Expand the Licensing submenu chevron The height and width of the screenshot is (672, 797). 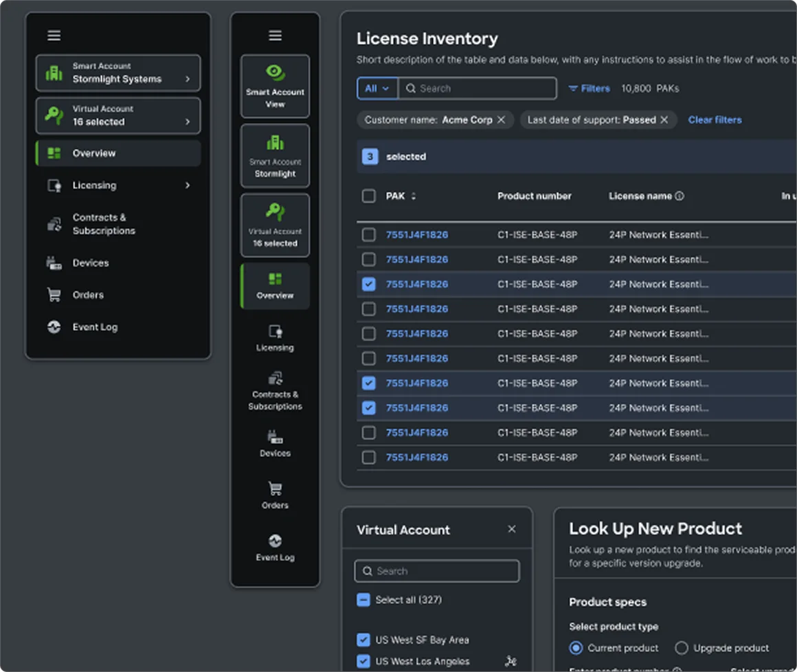click(x=188, y=185)
